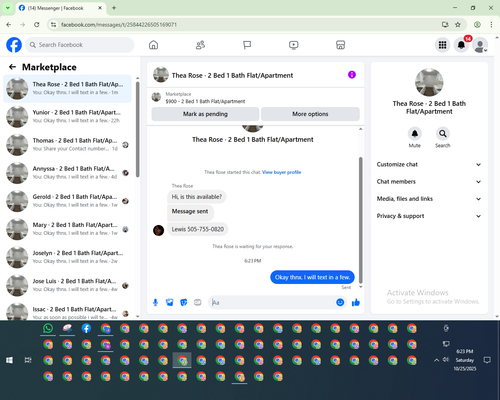Open the account profile avatar menu
500x400 pixels.
[480, 45]
